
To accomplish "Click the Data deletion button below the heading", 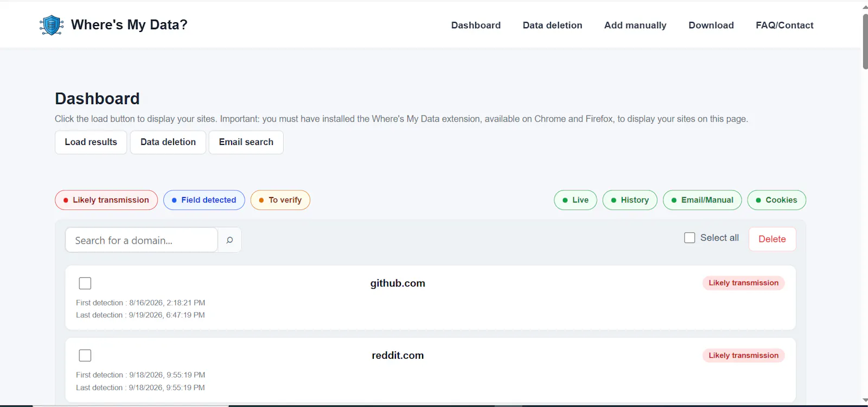I will (x=168, y=142).
